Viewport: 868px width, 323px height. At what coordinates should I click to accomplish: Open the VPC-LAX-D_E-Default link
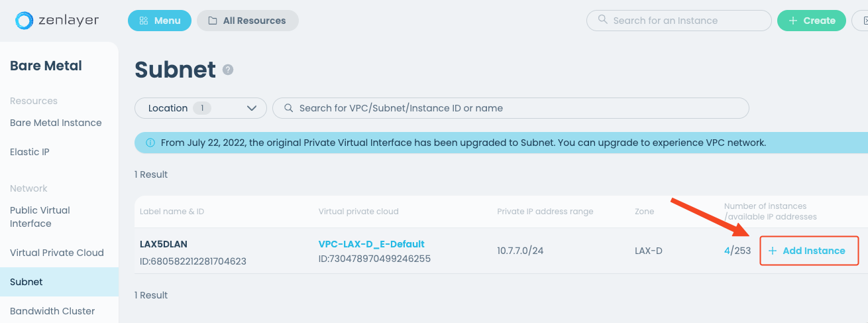point(371,244)
